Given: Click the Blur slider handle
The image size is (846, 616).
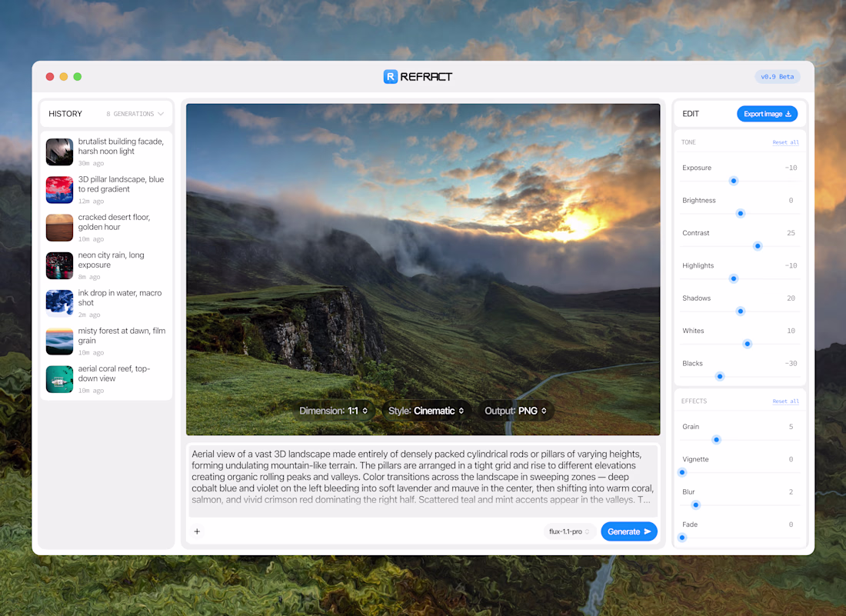Looking at the screenshot, I should coord(695,505).
